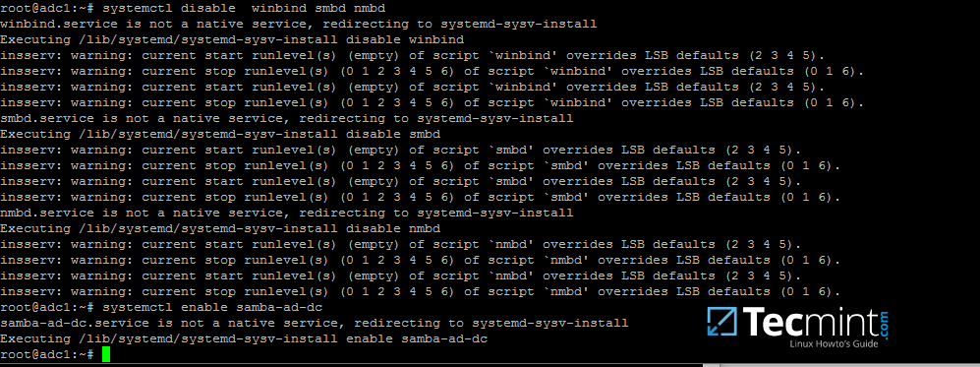Select the 'samba-ad-dc.service is not a native service' line
The image size is (980, 367).
coord(315,323)
